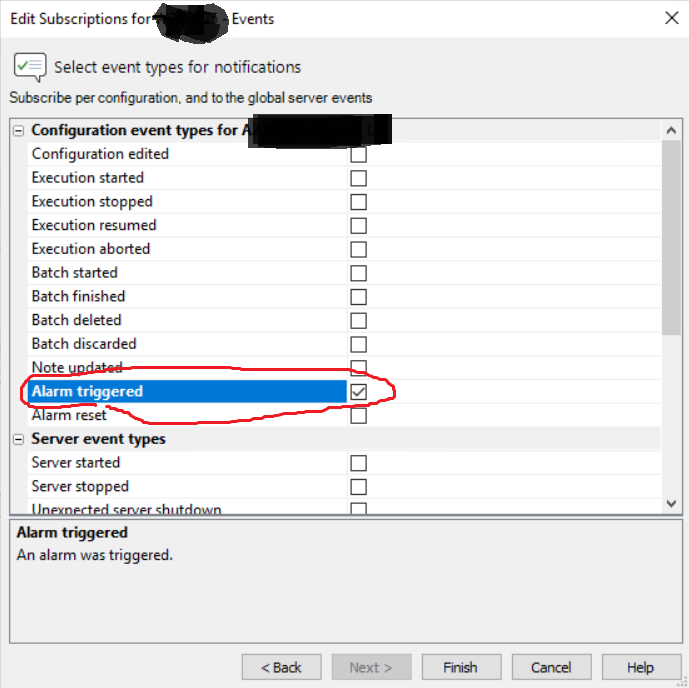Click the vertical scrollbar thumb
Image resolution: width=689 pixels, height=688 pixels.
(x=671, y=237)
